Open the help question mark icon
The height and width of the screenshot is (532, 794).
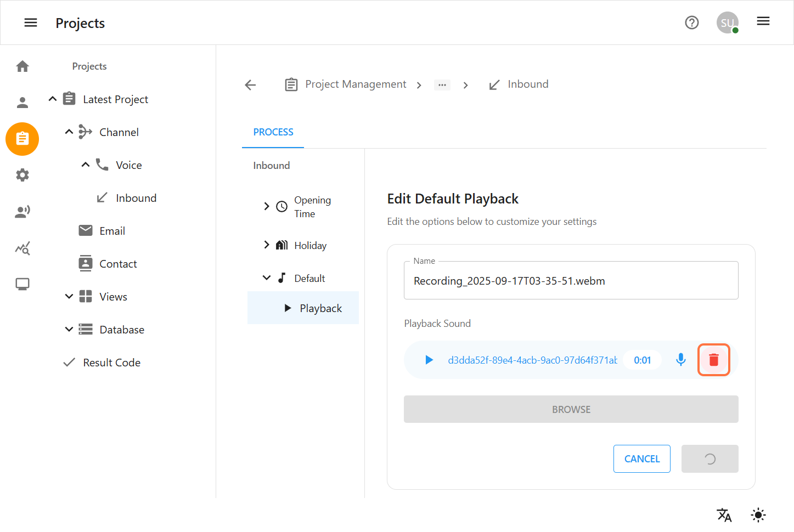691,22
